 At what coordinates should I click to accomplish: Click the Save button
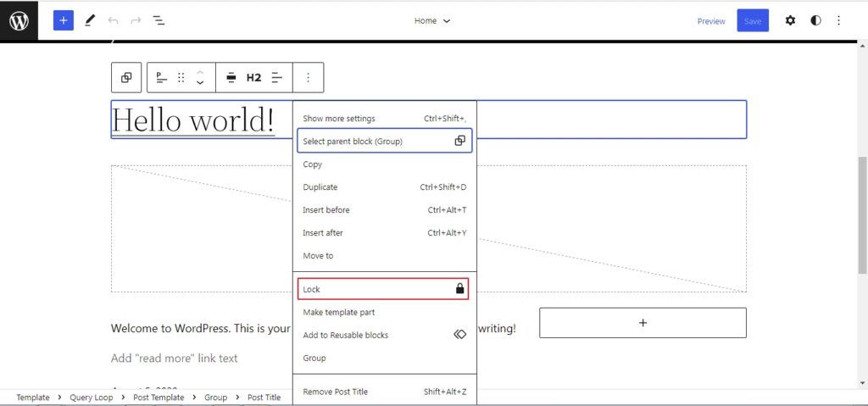coord(753,20)
